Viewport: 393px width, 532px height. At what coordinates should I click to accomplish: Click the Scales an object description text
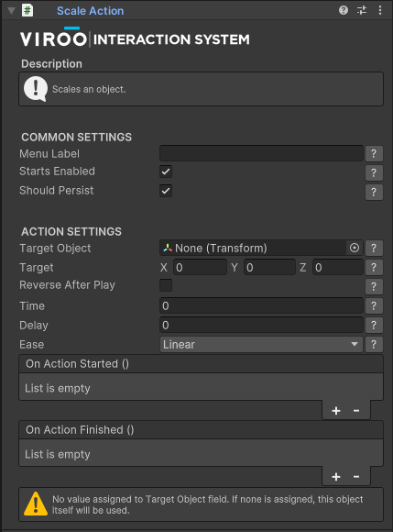pyautogui.click(x=89, y=89)
